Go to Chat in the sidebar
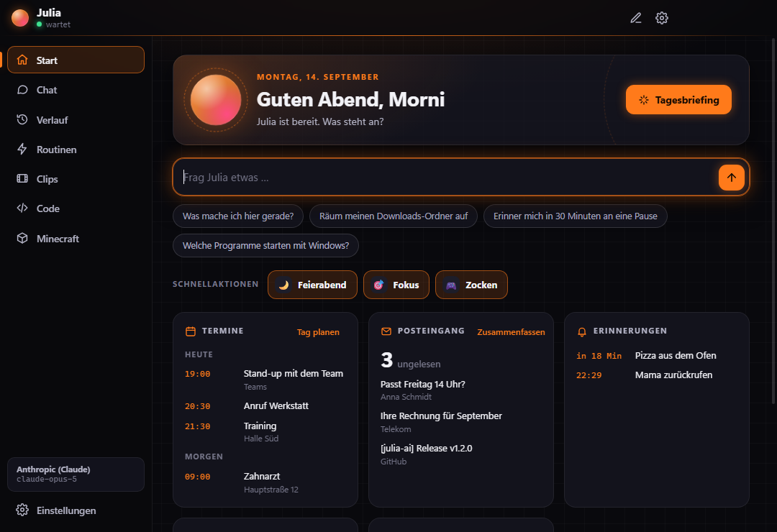This screenshot has height=532, width=777. click(x=76, y=90)
